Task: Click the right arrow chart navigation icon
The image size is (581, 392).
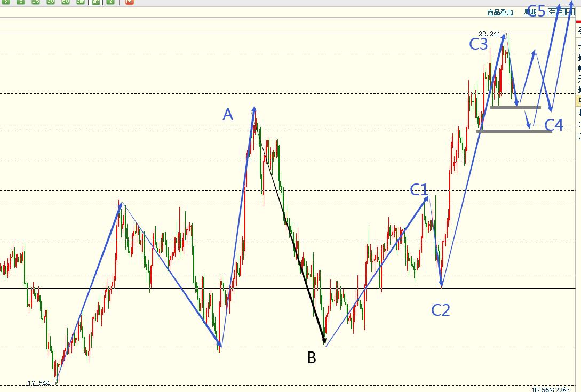Action: click(x=561, y=12)
